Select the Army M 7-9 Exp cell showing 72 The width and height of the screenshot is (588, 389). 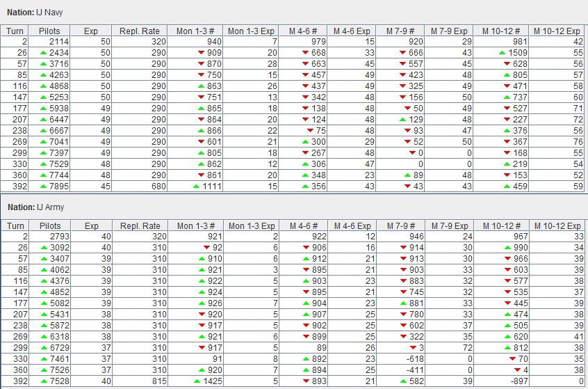click(450, 348)
